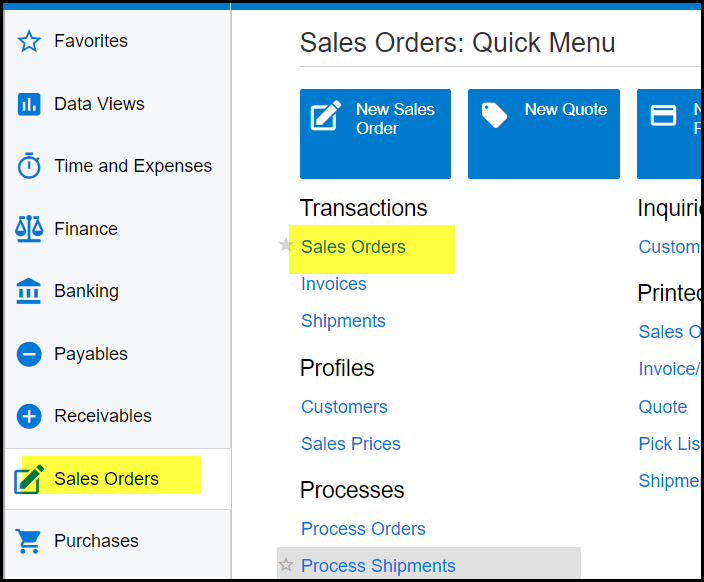Toggle favorite star beside Process Shipments
The height and width of the screenshot is (582, 704).
(x=286, y=565)
